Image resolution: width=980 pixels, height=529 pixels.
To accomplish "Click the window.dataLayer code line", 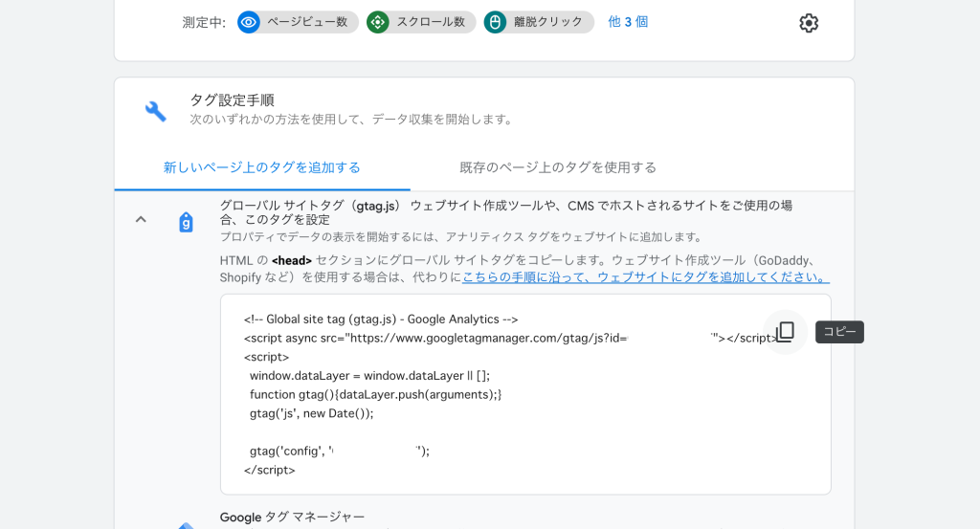I will click(x=369, y=375).
